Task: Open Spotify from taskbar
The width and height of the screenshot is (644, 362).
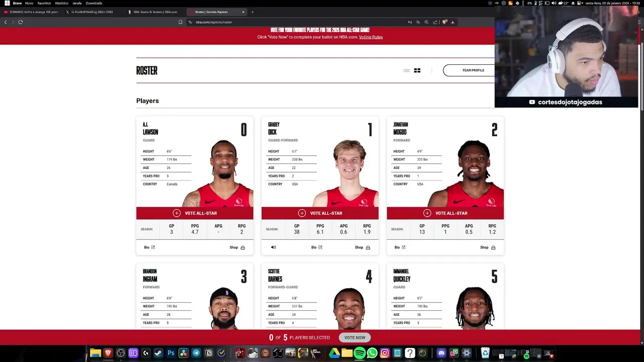Action: click(x=360, y=353)
